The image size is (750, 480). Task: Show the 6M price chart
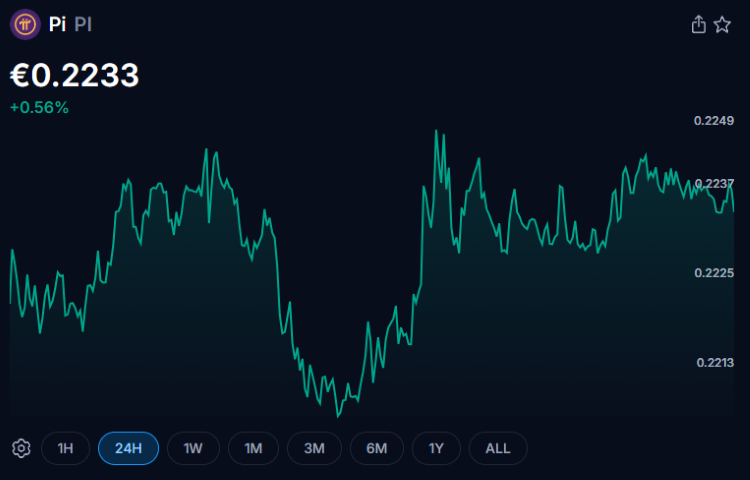(x=377, y=448)
